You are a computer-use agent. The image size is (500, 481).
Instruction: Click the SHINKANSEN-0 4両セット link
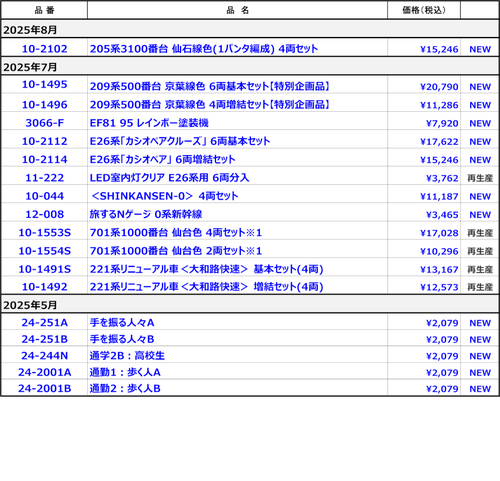click(x=165, y=196)
